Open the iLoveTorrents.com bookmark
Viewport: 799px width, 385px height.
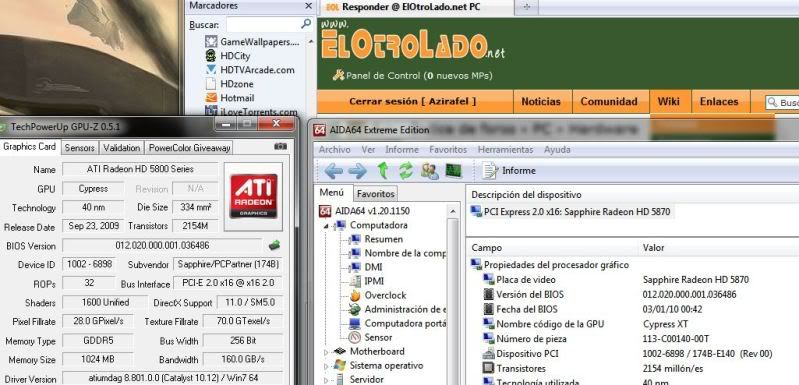[x=251, y=112]
